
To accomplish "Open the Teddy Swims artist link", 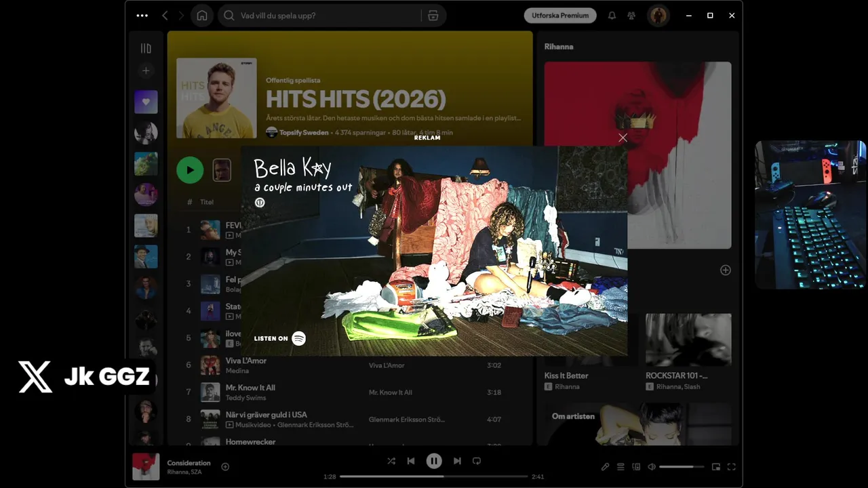I will click(245, 398).
